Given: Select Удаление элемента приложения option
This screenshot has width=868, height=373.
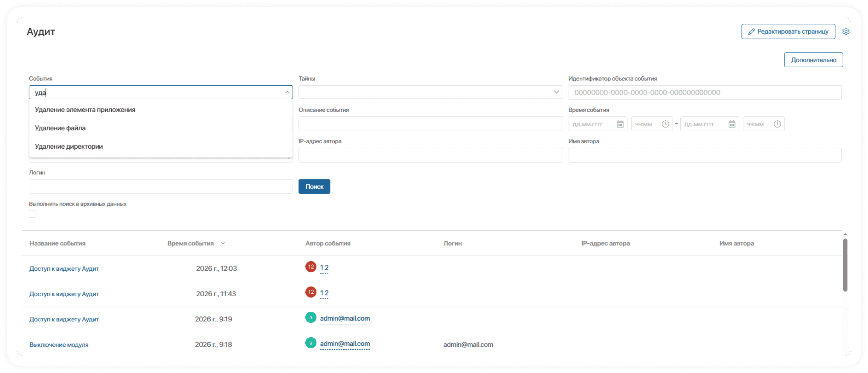Looking at the screenshot, I should (85, 110).
